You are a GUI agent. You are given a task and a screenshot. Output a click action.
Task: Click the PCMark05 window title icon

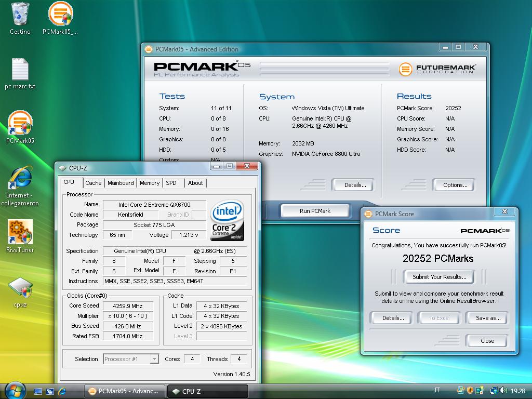[148, 49]
